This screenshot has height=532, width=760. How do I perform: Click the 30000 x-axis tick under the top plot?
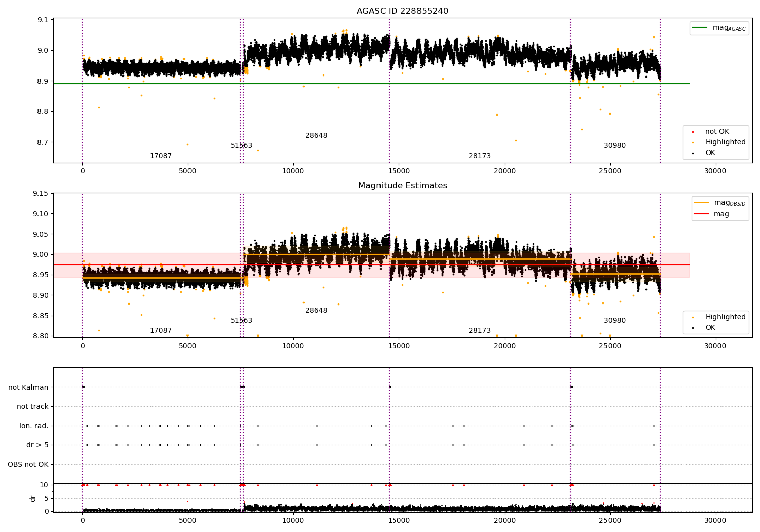click(715, 171)
